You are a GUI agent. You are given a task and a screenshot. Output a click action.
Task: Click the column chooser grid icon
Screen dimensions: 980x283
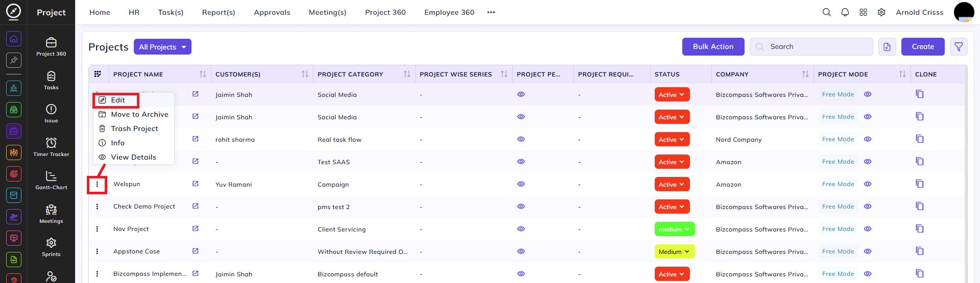(98, 74)
